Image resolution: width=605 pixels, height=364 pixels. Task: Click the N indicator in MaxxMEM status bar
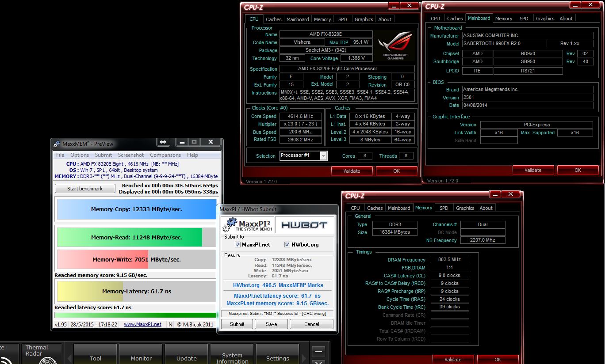170,324
